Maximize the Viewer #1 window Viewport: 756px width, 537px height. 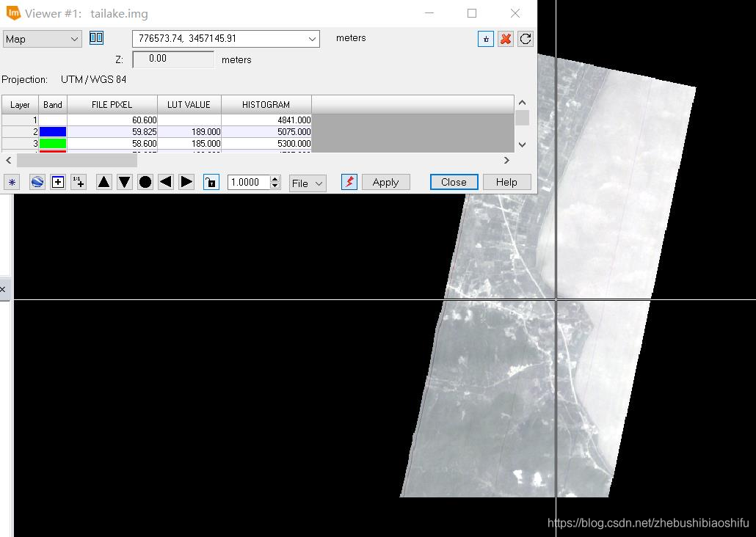(472, 13)
